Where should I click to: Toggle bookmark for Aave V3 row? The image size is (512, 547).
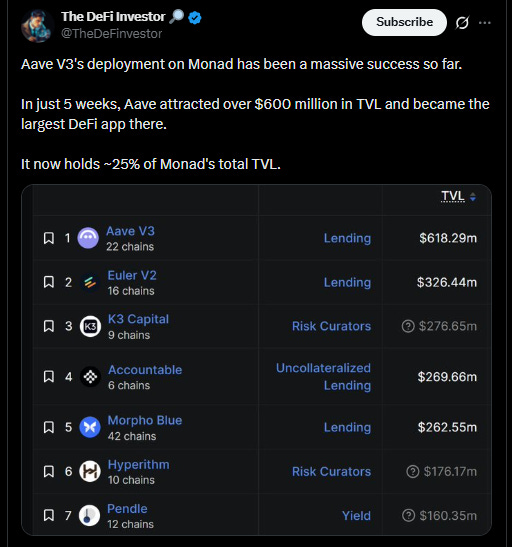tap(49, 238)
